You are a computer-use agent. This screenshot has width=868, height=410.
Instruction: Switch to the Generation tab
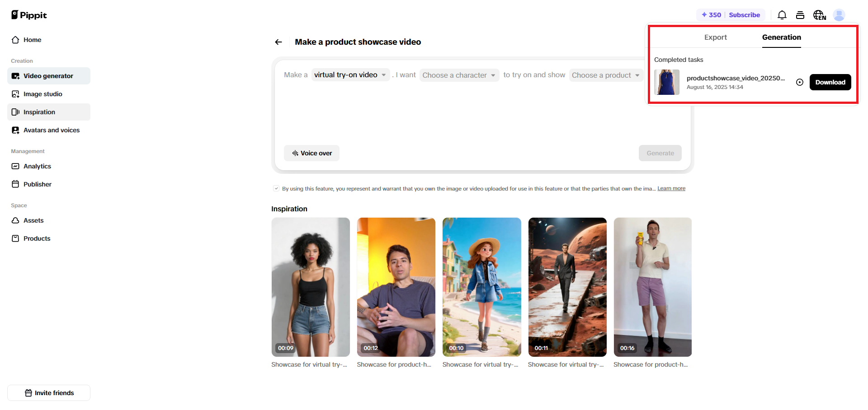click(x=781, y=37)
